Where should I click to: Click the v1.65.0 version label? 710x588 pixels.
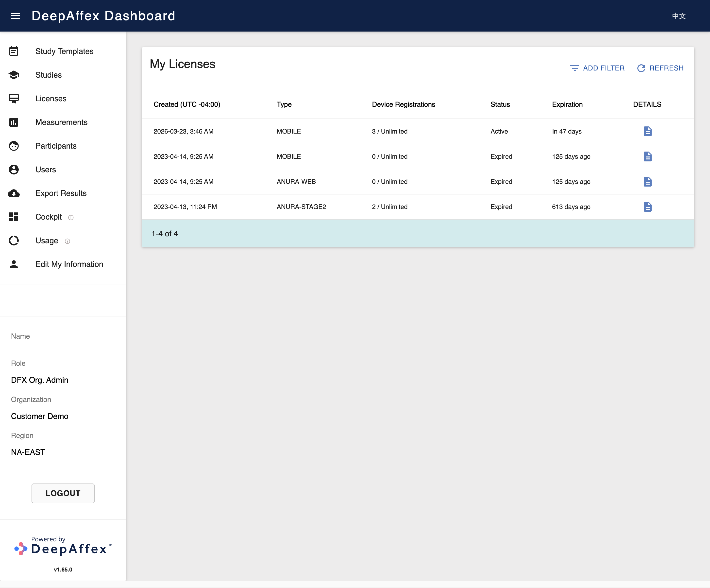click(63, 570)
